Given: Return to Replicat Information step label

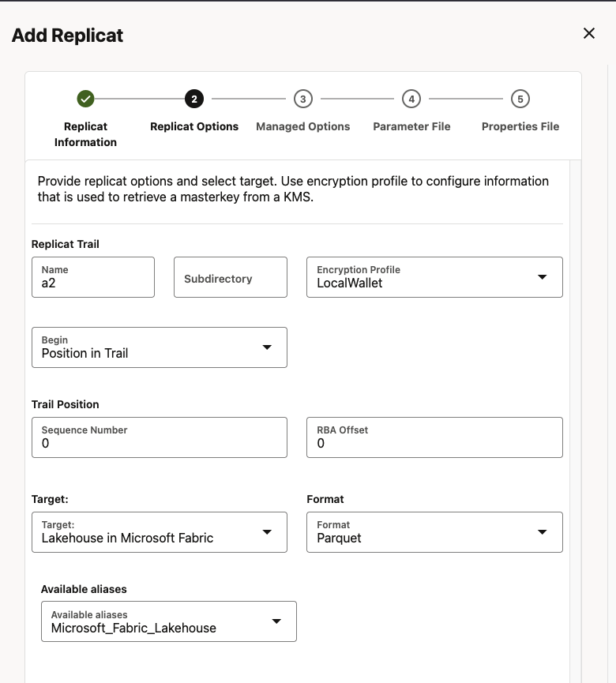Looking at the screenshot, I should pyautogui.click(x=85, y=134).
